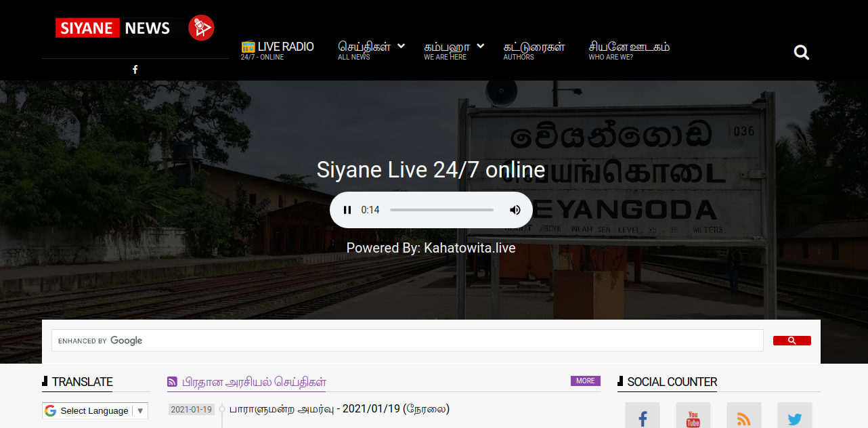Open LIVE RADIO 24/7 online menu
The height and width of the screenshot is (428, 868).
pyautogui.click(x=277, y=51)
